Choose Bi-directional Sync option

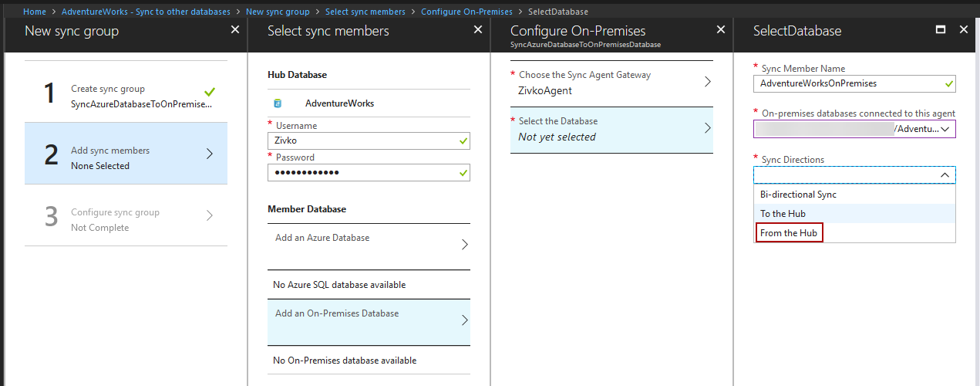pos(798,195)
